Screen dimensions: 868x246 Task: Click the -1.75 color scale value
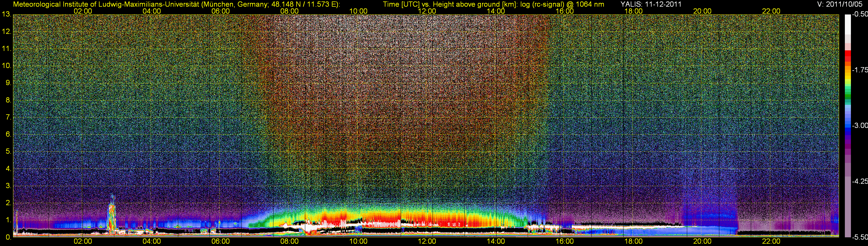(860, 70)
